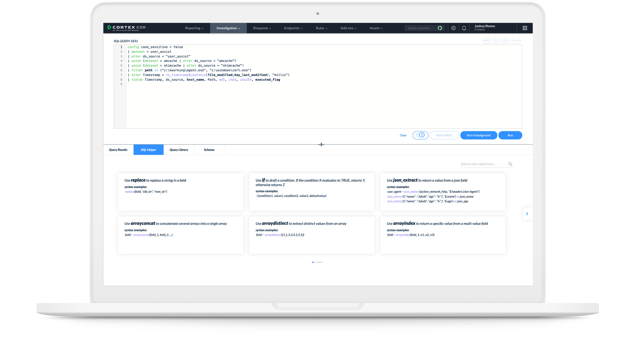
Task: Click the scheduled query clock icon
Action: [x=420, y=135]
